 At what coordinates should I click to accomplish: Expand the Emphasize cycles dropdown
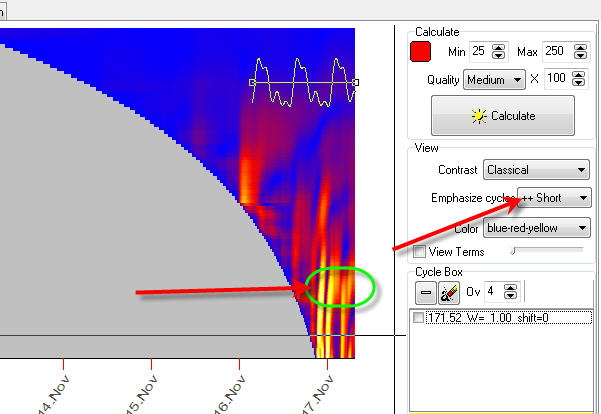point(555,198)
